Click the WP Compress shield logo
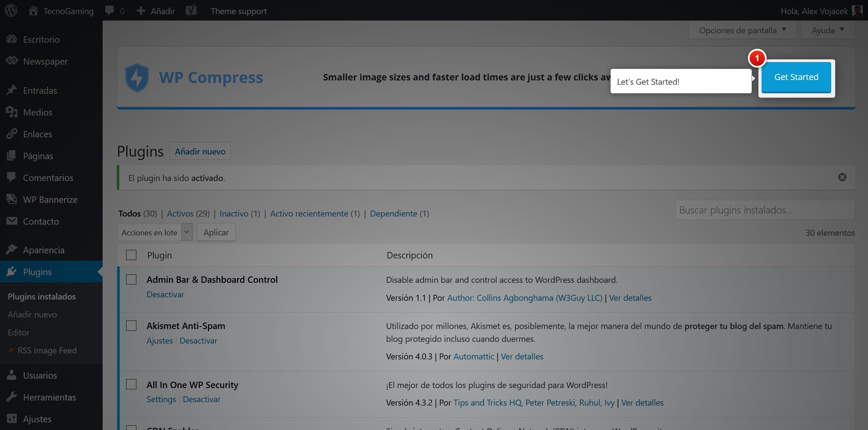Viewport: 868px width, 430px height. point(137,77)
